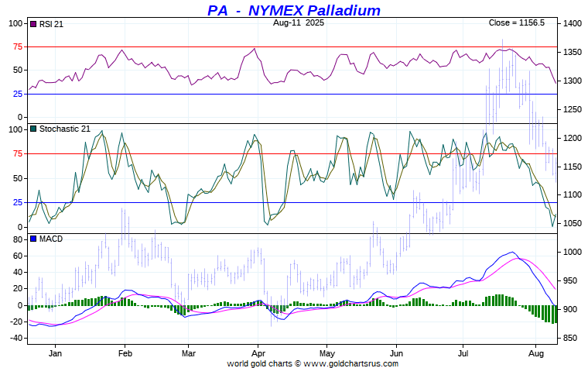
Task: Click the 1150 price axis label
Action: [573, 167]
